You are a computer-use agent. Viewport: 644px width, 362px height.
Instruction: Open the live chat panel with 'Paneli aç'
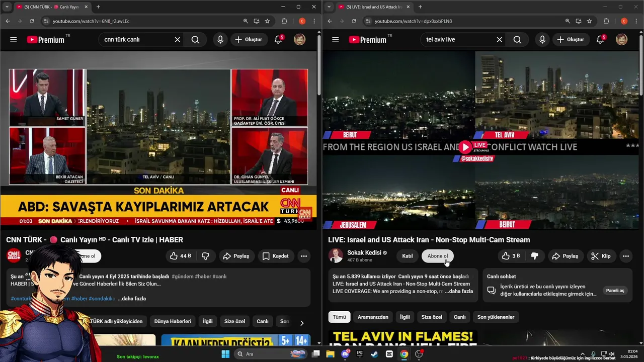pyautogui.click(x=615, y=291)
